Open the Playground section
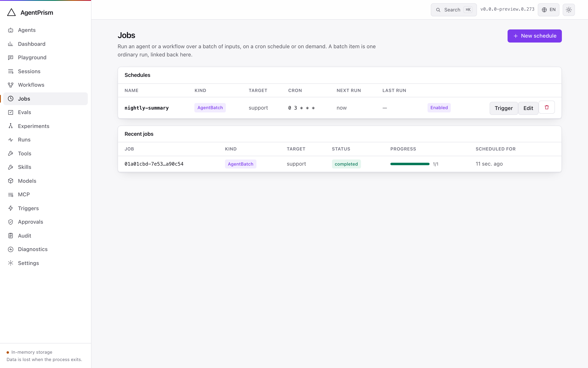588x368 pixels. pyautogui.click(x=46, y=57)
